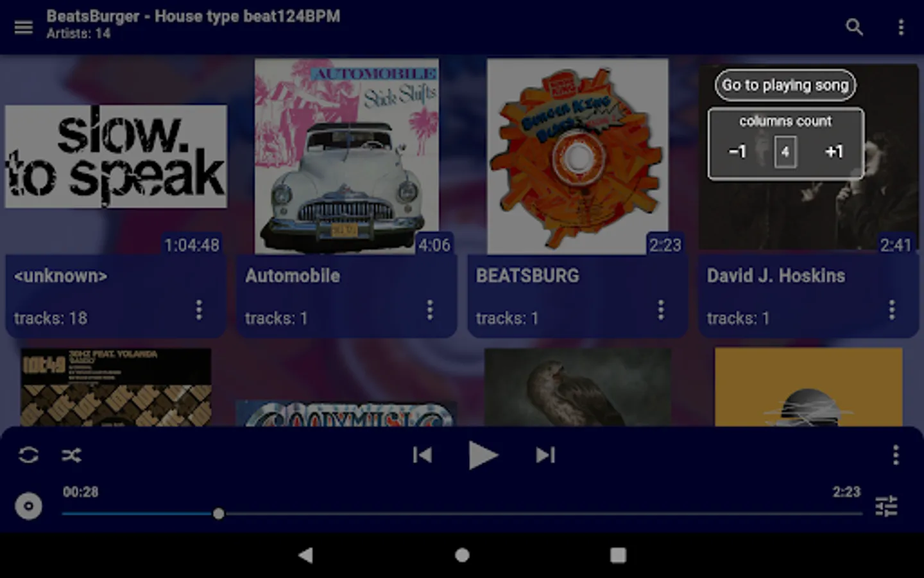Open the bird album thumbnail in second row
This screenshot has width=924, height=578.
(x=577, y=387)
